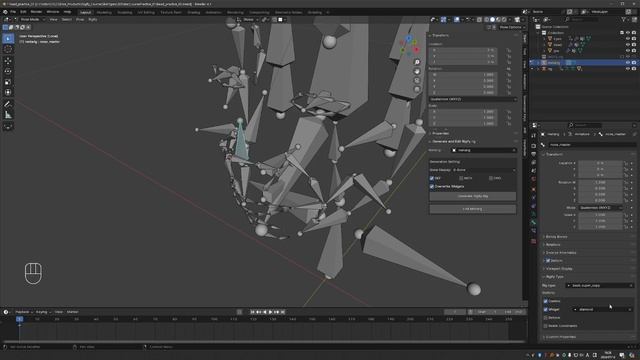Image resolution: width=640 pixels, height=360 pixels.
Task: Open the Playback popover in timeline
Action: point(24,312)
